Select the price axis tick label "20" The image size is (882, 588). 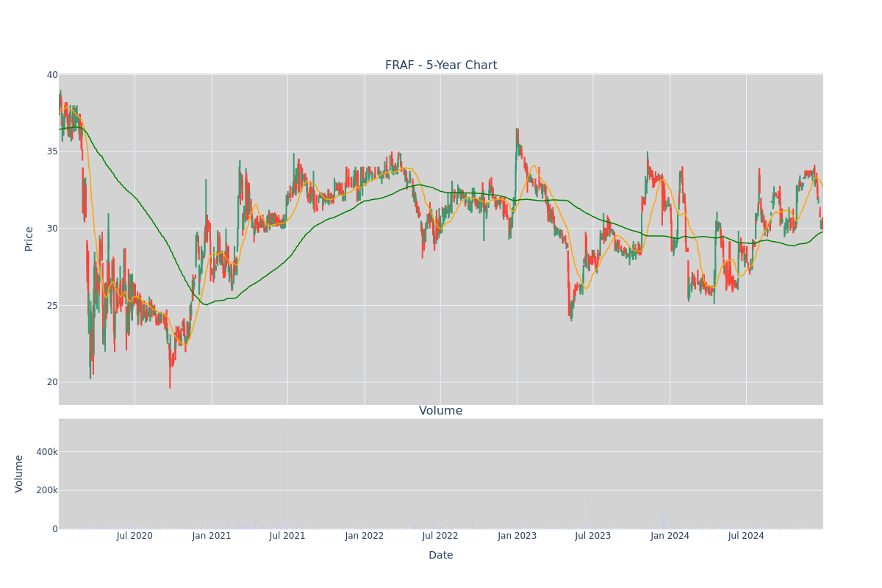(x=52, y=382)
